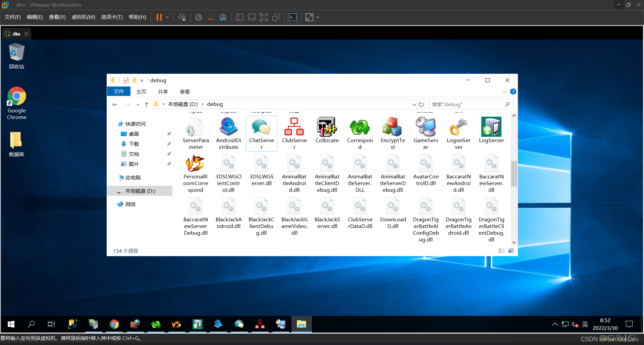644x345 pixels.
Task: Open the 编辑(E) menu
Action: (35, 17)
